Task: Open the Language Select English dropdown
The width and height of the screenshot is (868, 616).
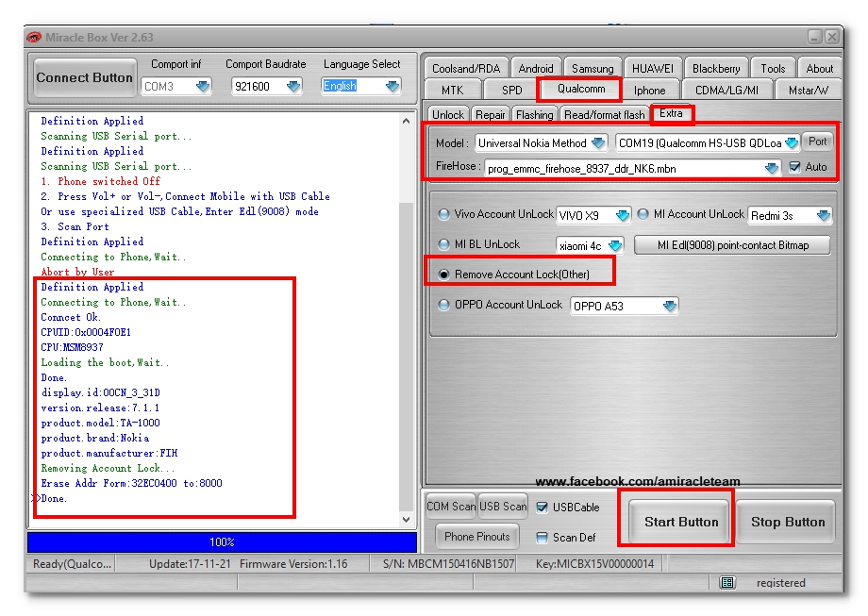Action: pyautogui.click(x=392, y=87)
